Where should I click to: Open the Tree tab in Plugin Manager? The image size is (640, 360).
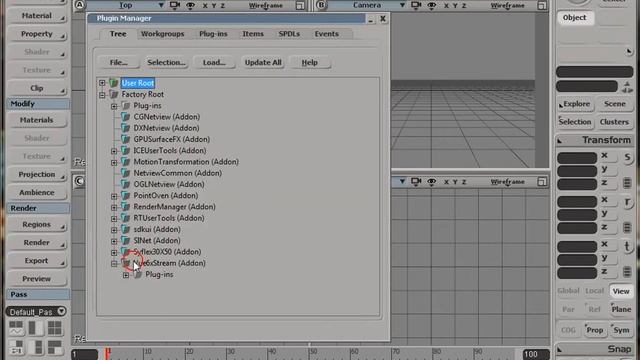(118, 34)
